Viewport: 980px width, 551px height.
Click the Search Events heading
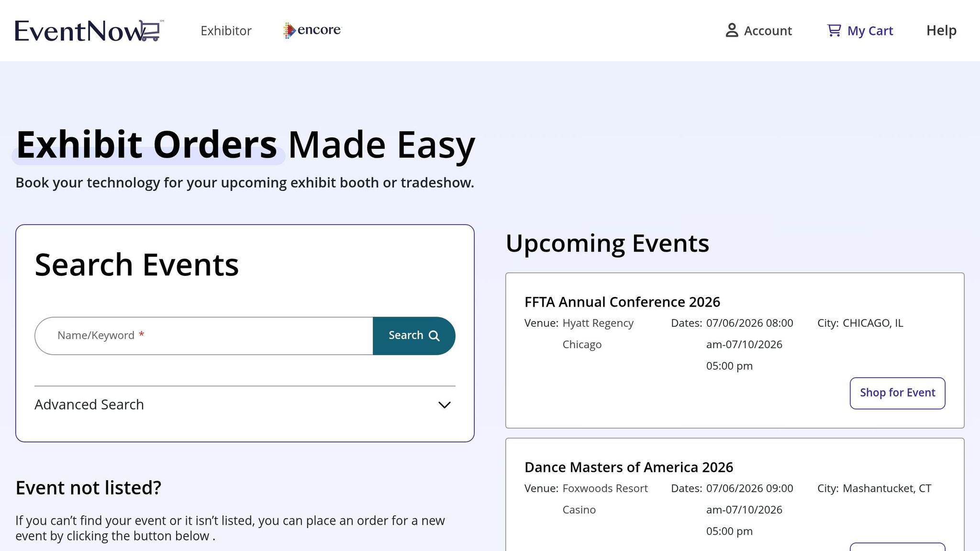136,264
